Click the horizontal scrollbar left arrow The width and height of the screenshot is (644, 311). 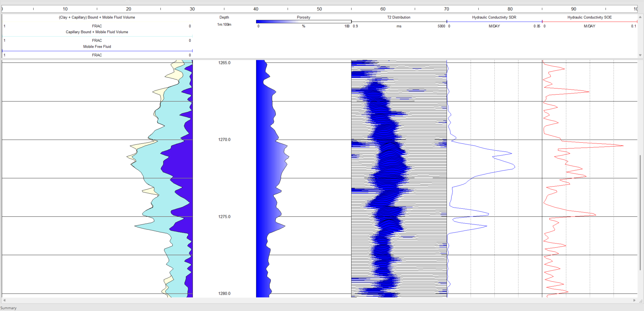pos(4,300)
